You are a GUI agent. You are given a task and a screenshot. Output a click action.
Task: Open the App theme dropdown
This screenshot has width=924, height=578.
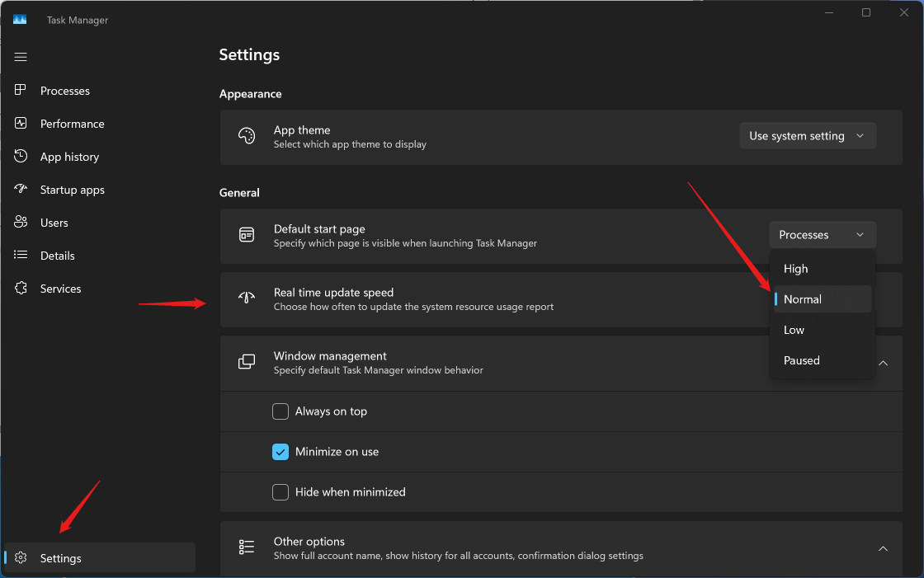tap(807, 136)
